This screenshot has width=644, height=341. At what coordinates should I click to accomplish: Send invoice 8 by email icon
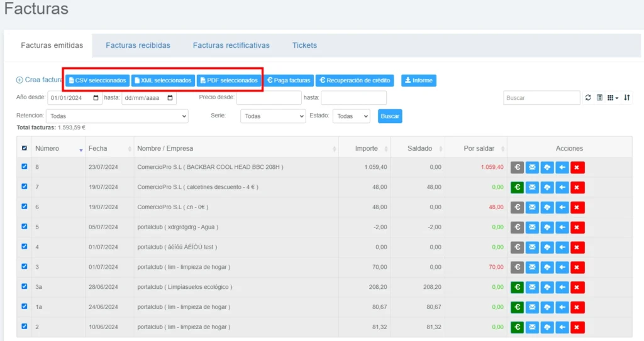click(532, 167)
